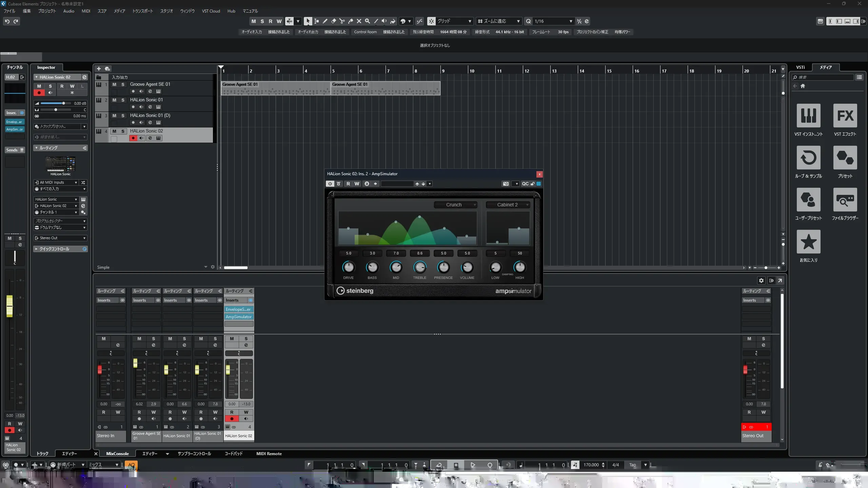The height and width of the screenshot is (488, 868).
Task: Select the Mute X tool
Action: pos(359,21)
